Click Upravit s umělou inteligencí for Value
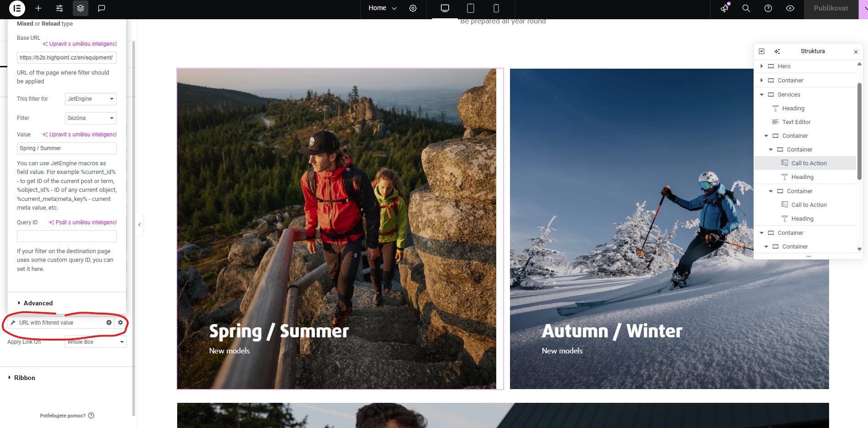The height and width of the screenshot is (428, 868). [x=80, y=135]
